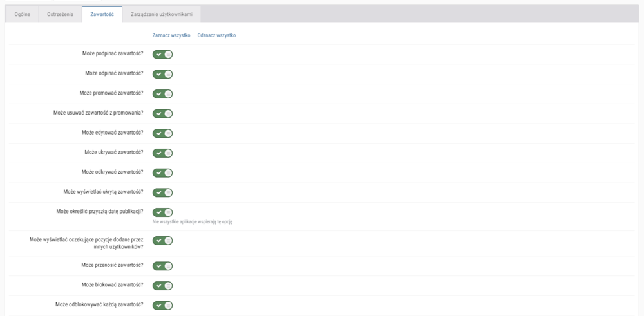Disable 'Może ukrywać zawartość?' switch
Viewport: 644px width, 316px height.
(x=162, y=153)
